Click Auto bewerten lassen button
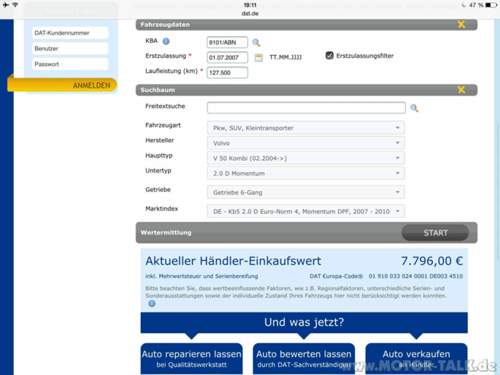 click(x=304, y=359)
